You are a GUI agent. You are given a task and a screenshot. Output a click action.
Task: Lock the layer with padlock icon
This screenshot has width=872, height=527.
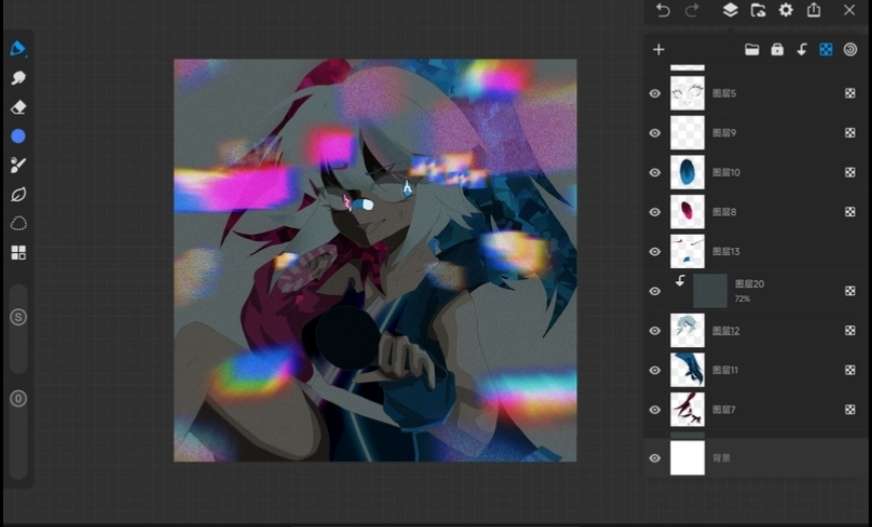click(x=777, y=49)
